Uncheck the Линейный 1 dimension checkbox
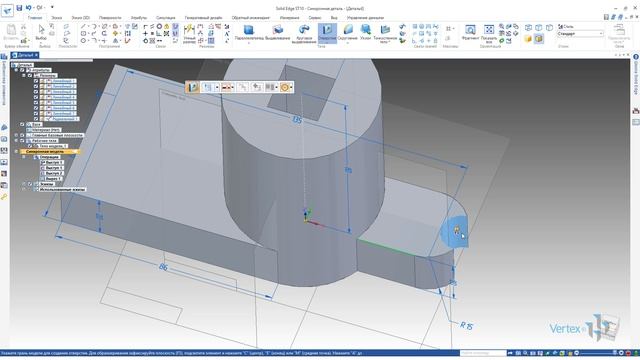The width and height of the screenshot is (640, 360). click(x=36, y=81)
